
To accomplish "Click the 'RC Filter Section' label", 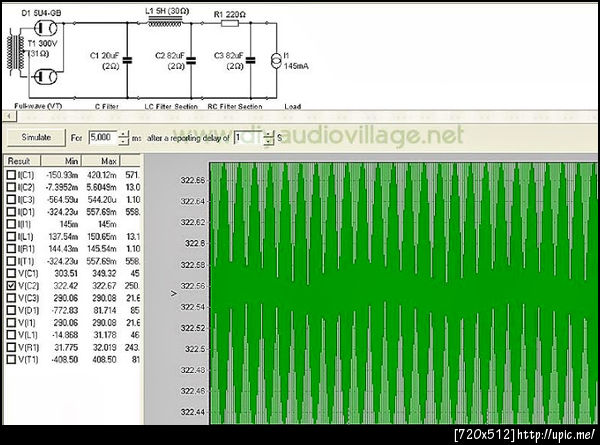I will [x=235, y=106].
